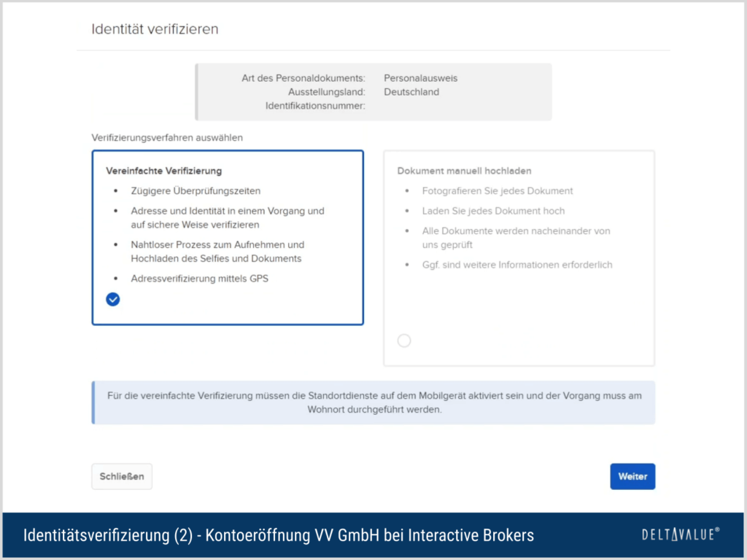Click the Personalausweis document type value

pyautogui.click(x=421, y=78)
